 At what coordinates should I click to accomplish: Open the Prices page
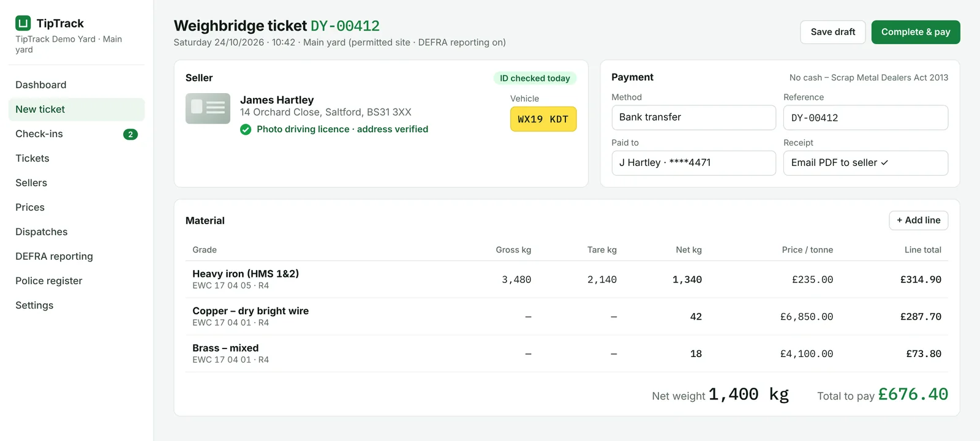pos(77,207)
